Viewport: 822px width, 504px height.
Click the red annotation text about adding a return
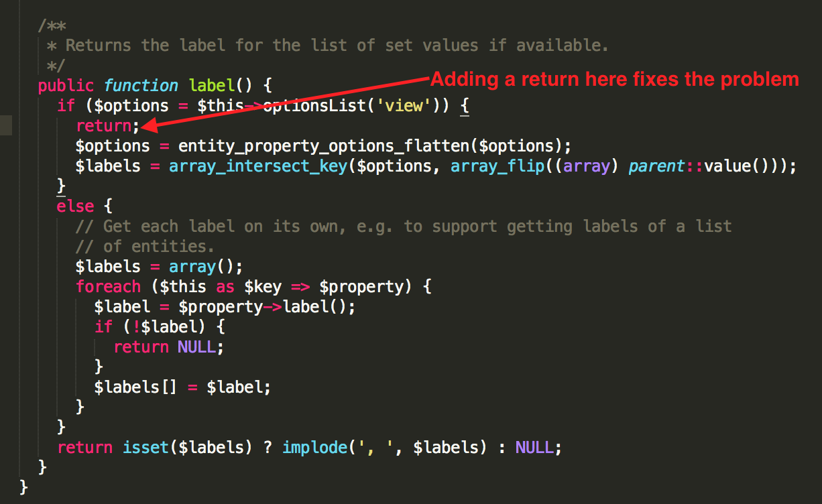(614, 79)
